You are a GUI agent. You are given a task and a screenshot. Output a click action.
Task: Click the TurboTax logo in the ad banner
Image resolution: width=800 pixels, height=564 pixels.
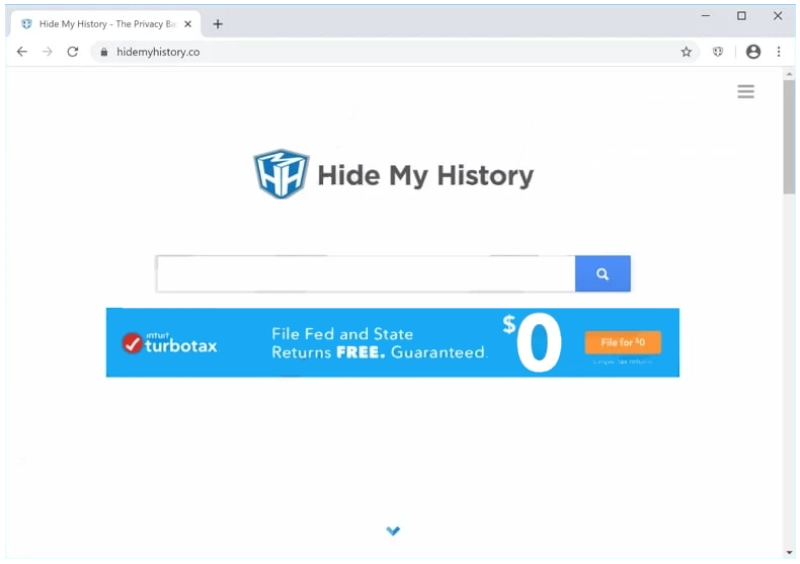click(170, 344)
